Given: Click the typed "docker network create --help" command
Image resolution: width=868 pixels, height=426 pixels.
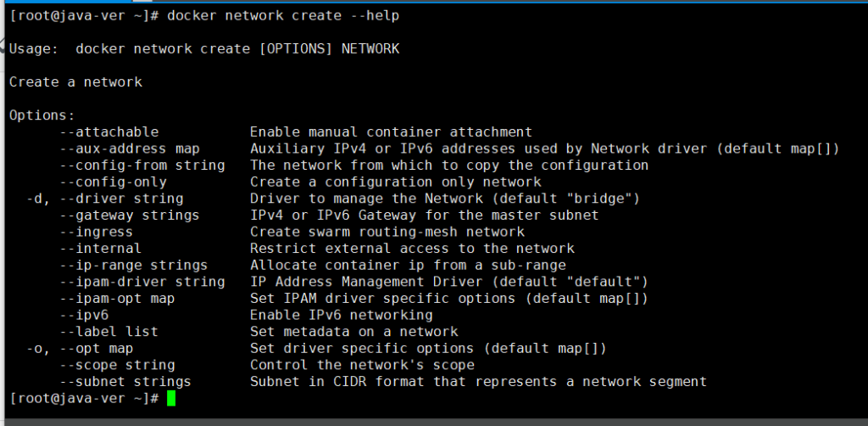Looking at the screenshot, I should coord(283,16).
